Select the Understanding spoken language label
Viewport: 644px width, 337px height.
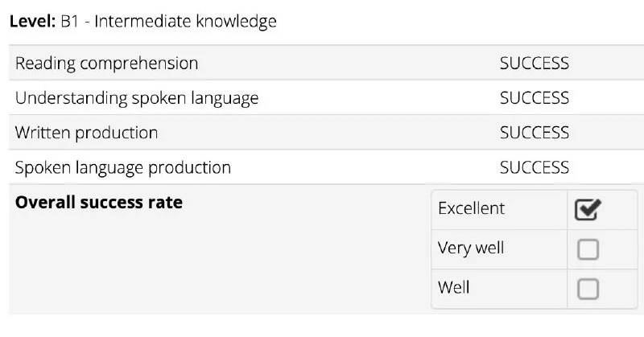(137, 98)
